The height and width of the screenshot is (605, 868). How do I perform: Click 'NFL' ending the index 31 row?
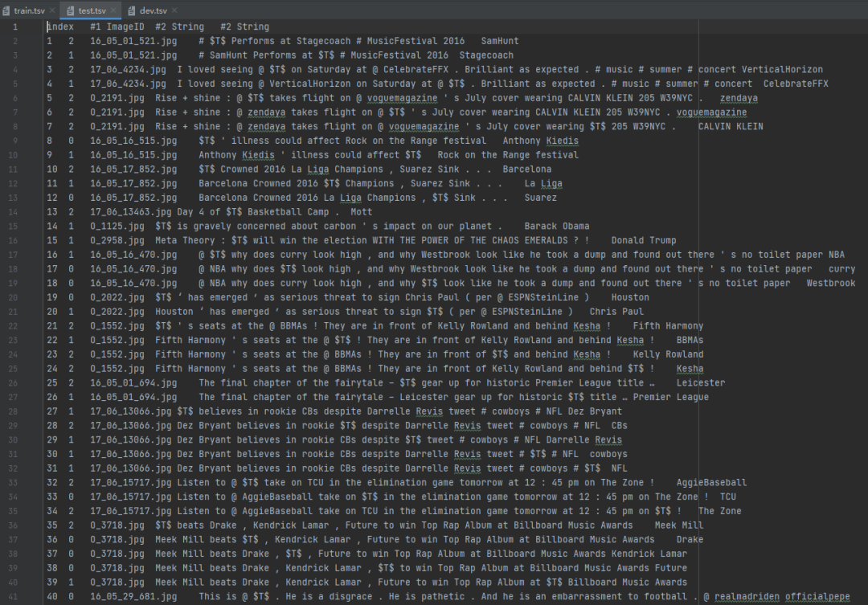pos(620,469)
